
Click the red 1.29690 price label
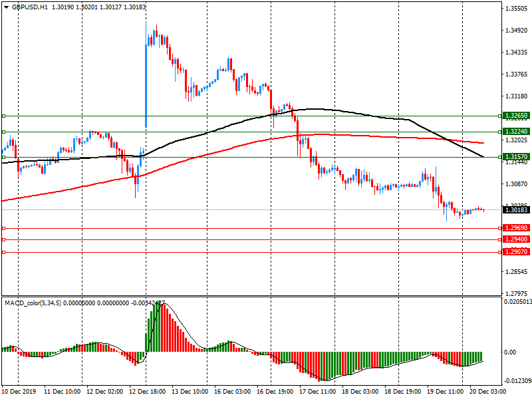pos(516,228)
